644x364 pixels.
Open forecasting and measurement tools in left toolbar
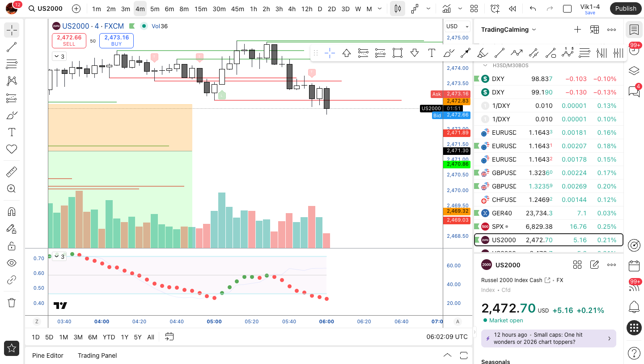(x=12, y=98)
